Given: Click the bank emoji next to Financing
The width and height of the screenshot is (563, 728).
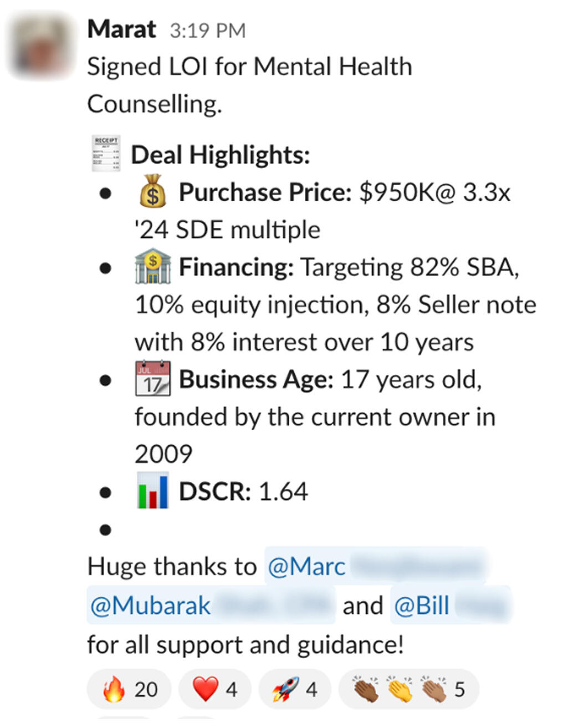Looking at the screenshot, I should [x=153, y=267].
